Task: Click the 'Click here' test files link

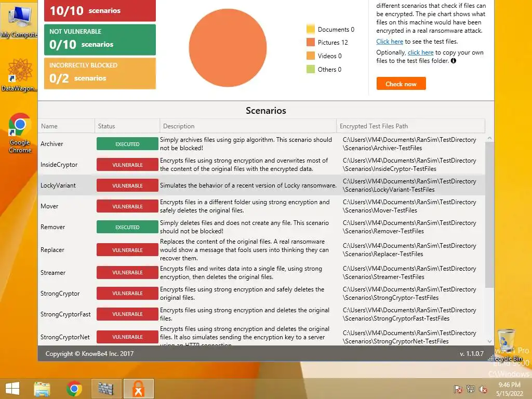Action: click(x=390, y=42)
